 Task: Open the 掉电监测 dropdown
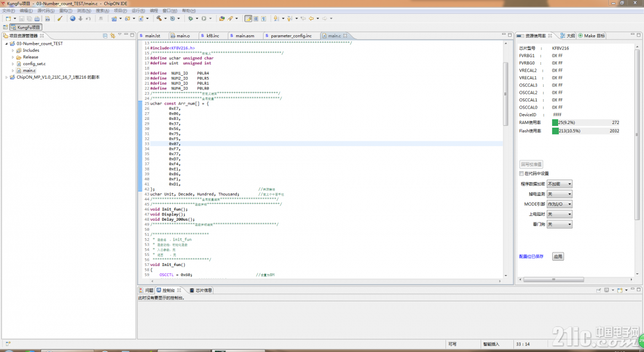point(559,194)
